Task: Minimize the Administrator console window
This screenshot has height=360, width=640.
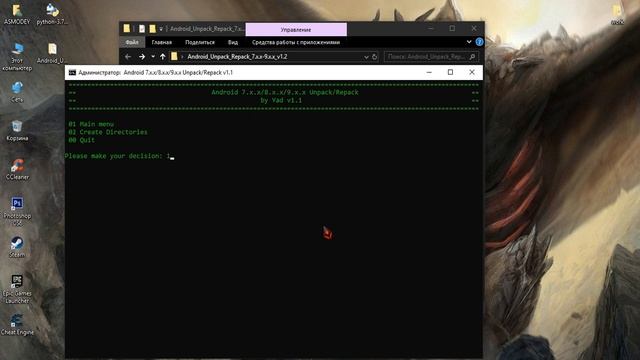Action: (429, 72)
